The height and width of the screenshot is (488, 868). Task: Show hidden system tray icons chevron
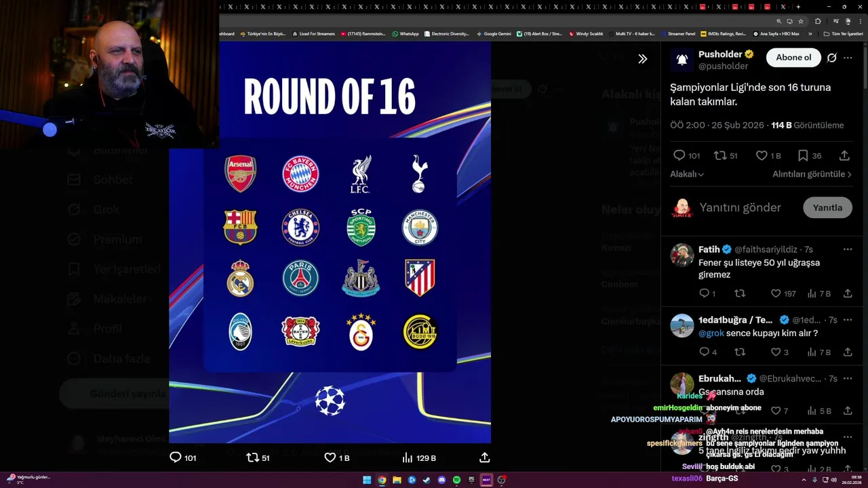point(805,480)
